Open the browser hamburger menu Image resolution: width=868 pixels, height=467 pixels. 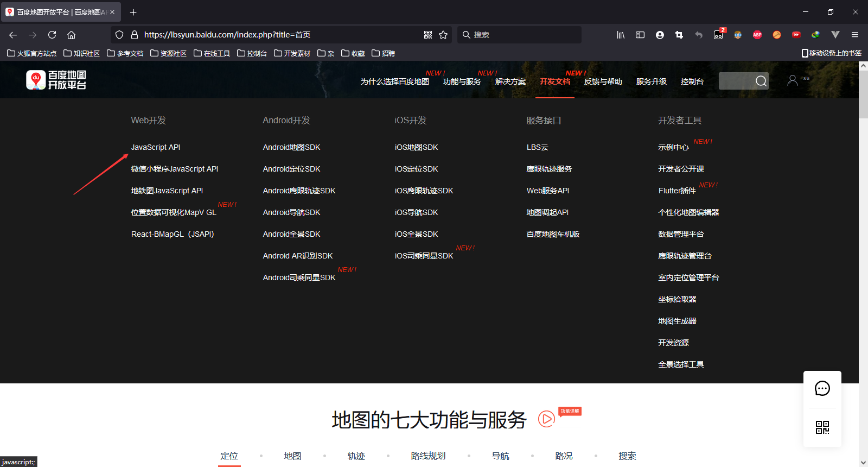click(855, 35)
